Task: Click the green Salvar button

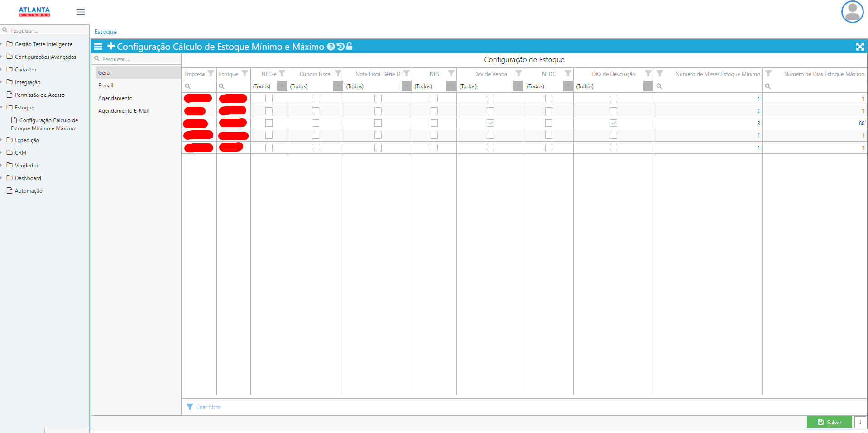Action: coord(829,422)
